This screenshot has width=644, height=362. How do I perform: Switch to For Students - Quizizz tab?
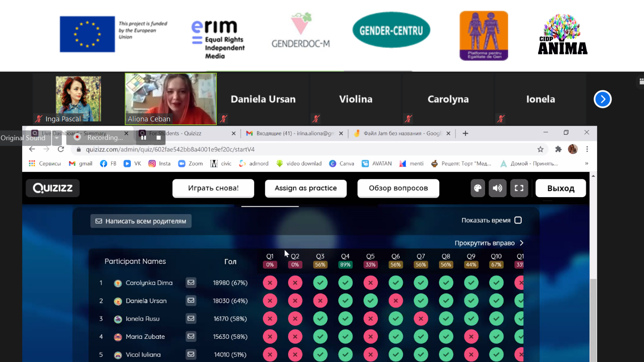click(188, 133)
